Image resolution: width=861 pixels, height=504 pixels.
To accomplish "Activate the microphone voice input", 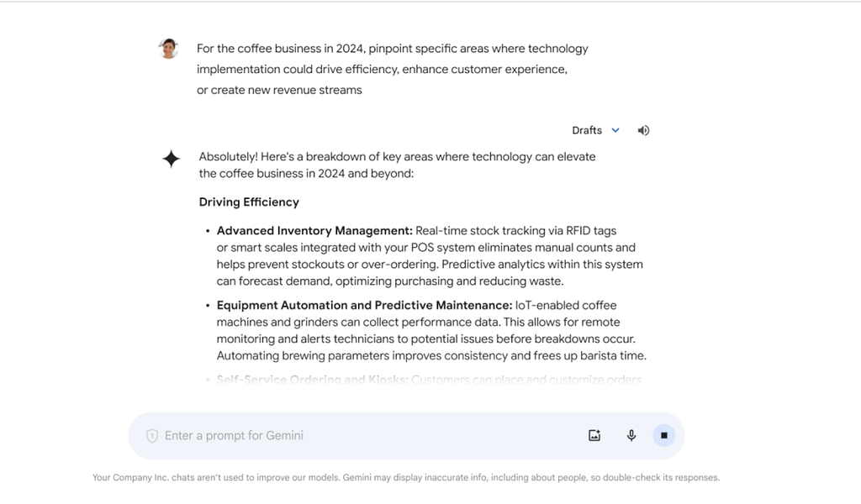I will [x=631, y=435].
